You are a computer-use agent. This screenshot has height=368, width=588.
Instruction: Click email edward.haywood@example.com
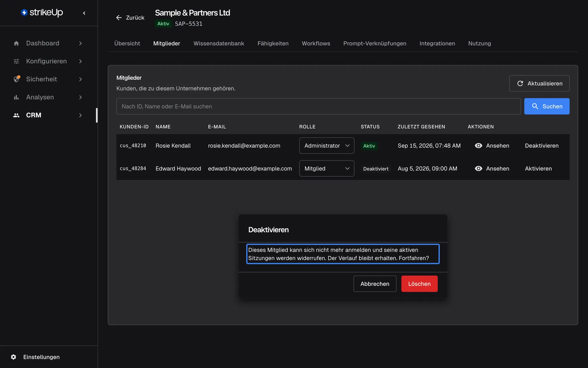tap(250, 168)
